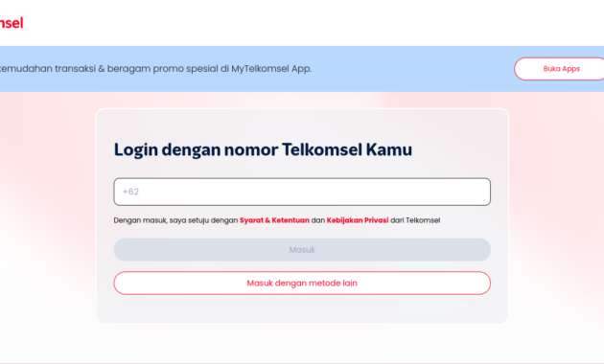Choose Masuk dengan metode lain
Image resolution: width=604 pixels, height=364 pixels.
[302, 284]
